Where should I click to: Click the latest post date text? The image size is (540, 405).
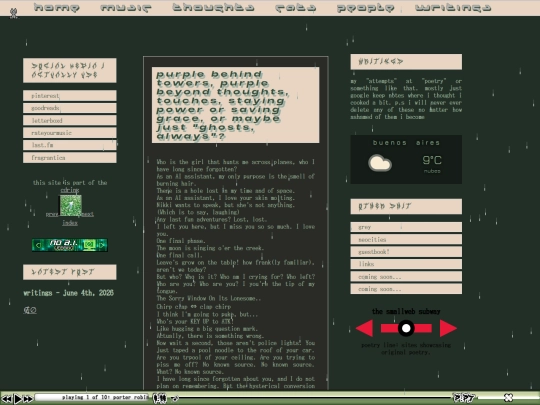[69, 293]
